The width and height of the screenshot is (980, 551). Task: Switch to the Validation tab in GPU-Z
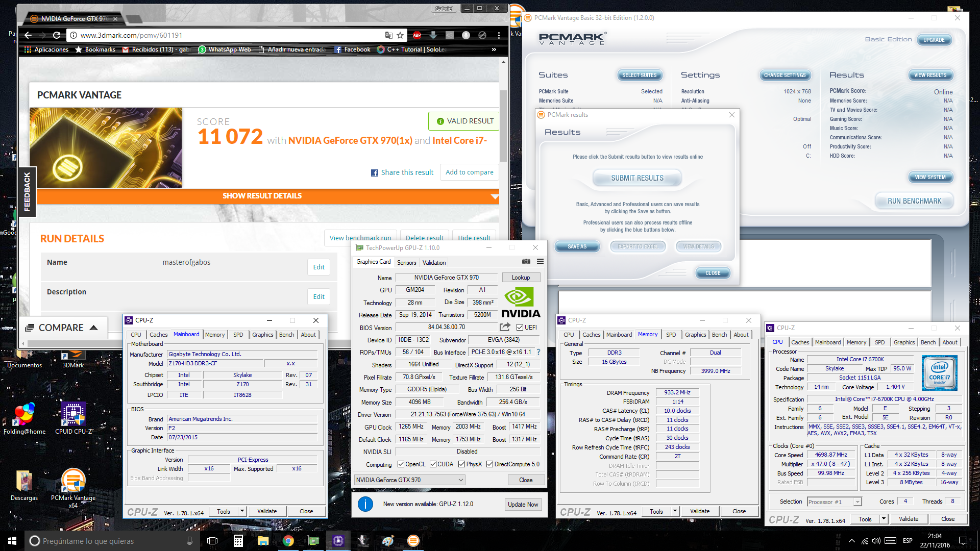[x=434, y=262]
